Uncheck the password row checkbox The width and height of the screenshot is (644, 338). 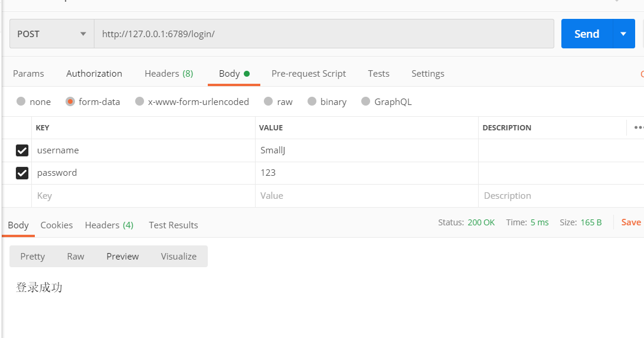tap(22, 173)
